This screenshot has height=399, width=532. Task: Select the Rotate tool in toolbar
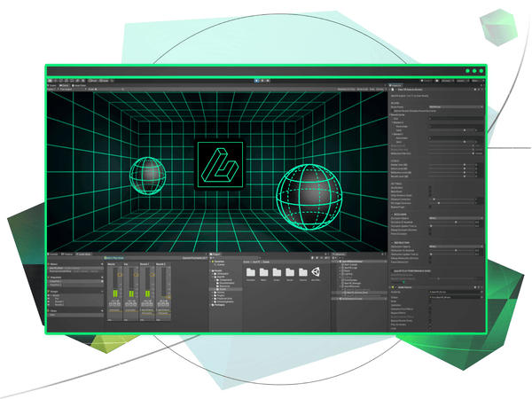[61, 81]
